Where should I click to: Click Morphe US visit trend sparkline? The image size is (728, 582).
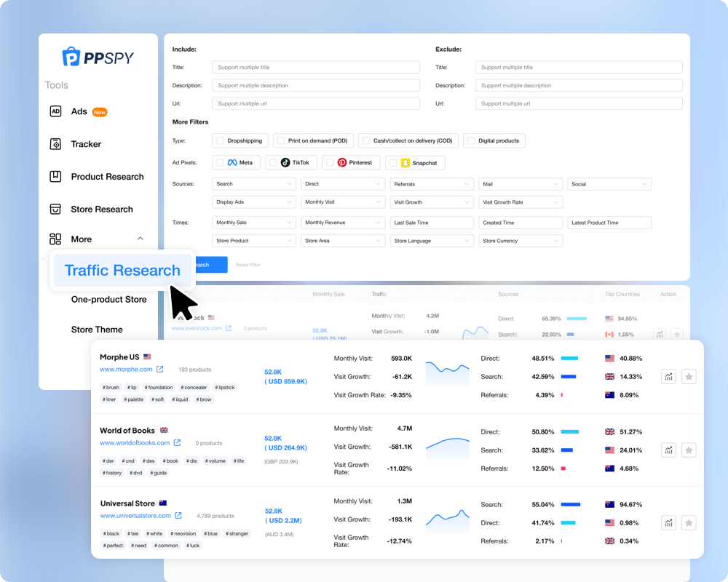coord(448,374)
